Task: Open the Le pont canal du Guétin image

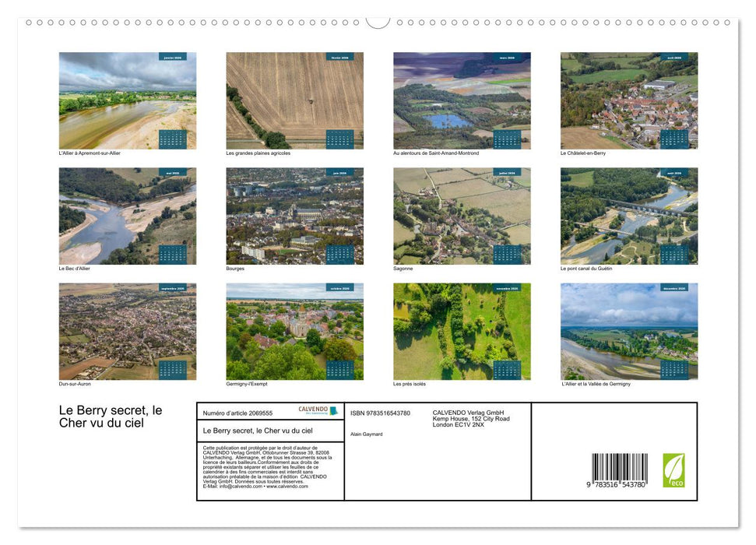Action: pyautogui.click(x=628, y=216)
